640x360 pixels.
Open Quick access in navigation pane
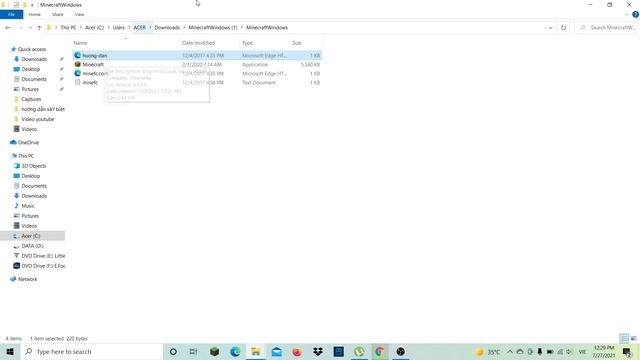point(32,49)
